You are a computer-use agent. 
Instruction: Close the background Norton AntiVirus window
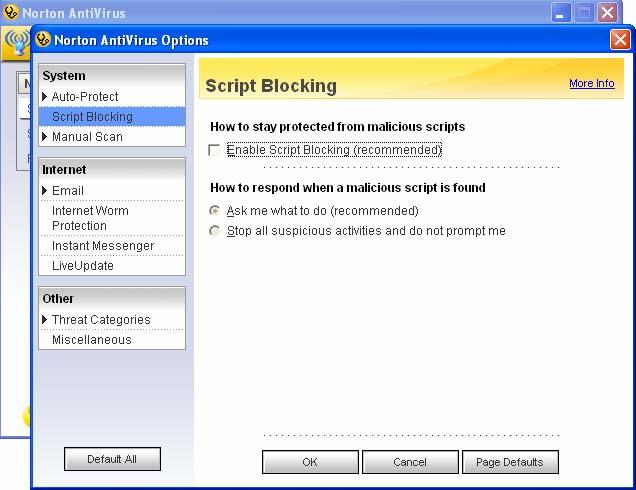coord(607,13)
